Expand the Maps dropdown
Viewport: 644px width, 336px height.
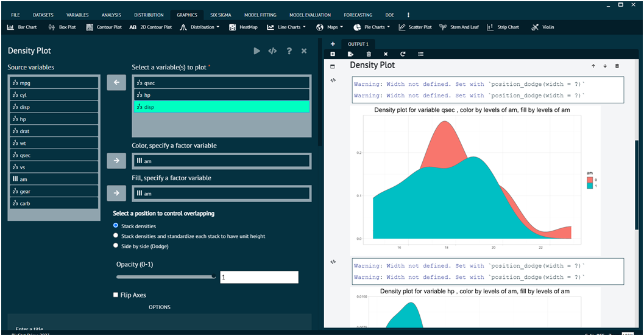pyautogui.click(x=330, y=27)
